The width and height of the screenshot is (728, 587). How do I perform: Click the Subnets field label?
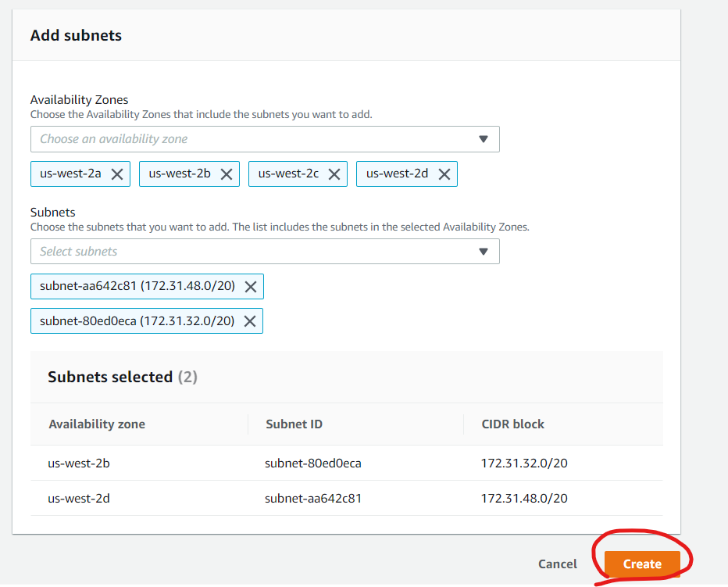(x=53, y=213)
